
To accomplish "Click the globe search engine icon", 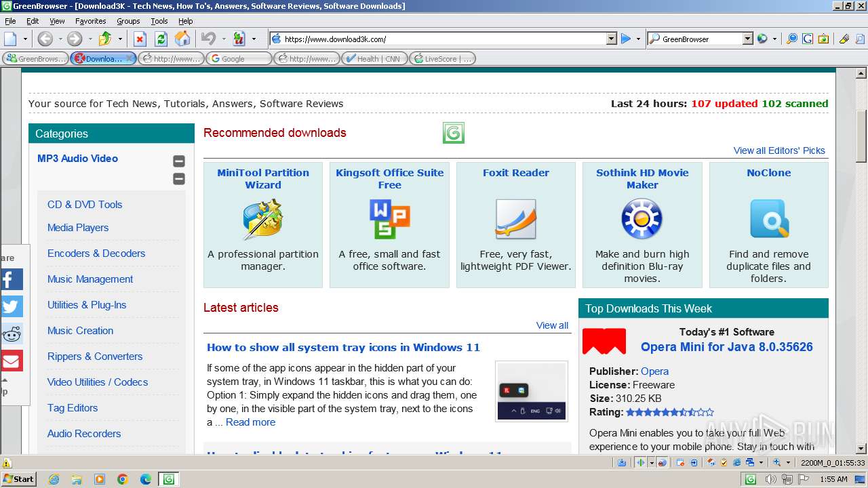I will tap(762, 39).
